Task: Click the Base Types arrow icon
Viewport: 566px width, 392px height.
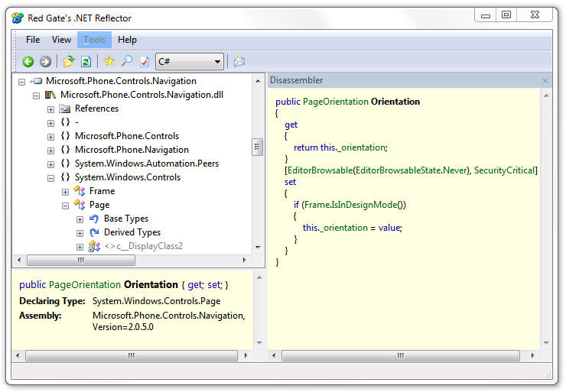Action: tap(94, 219)
